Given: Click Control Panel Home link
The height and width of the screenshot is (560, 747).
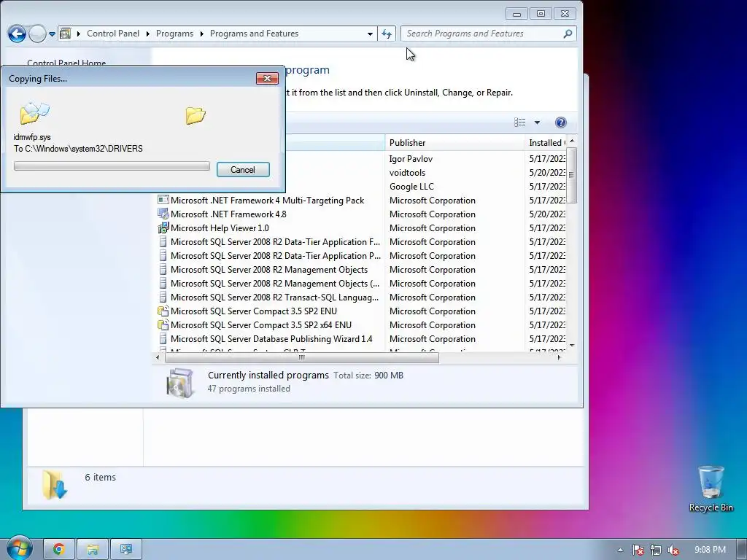Looking at the screenshot, I should (66, 63).
